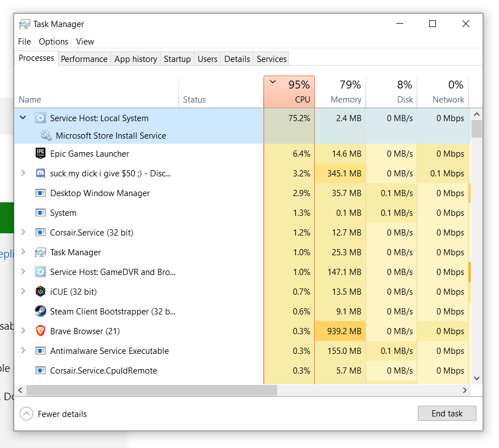Click the Discord process icon
This screenshot has height=448, width=499.
[x=41, y=174]
